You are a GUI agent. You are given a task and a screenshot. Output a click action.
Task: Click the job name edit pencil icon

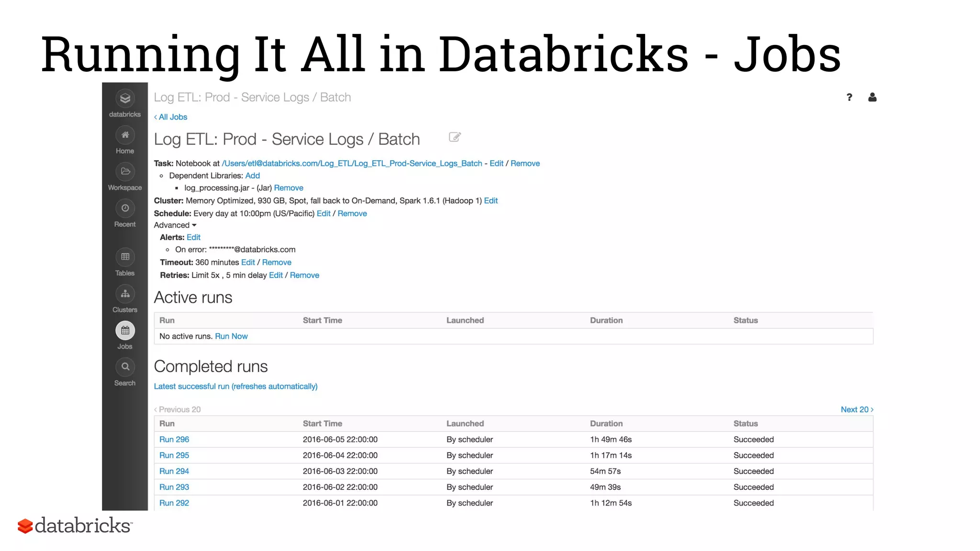point(455,138)
